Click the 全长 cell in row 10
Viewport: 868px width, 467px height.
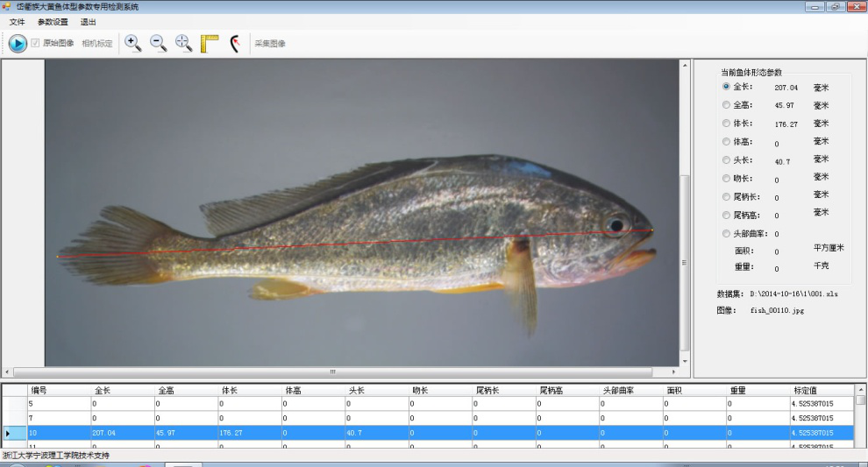coord(122,433)
